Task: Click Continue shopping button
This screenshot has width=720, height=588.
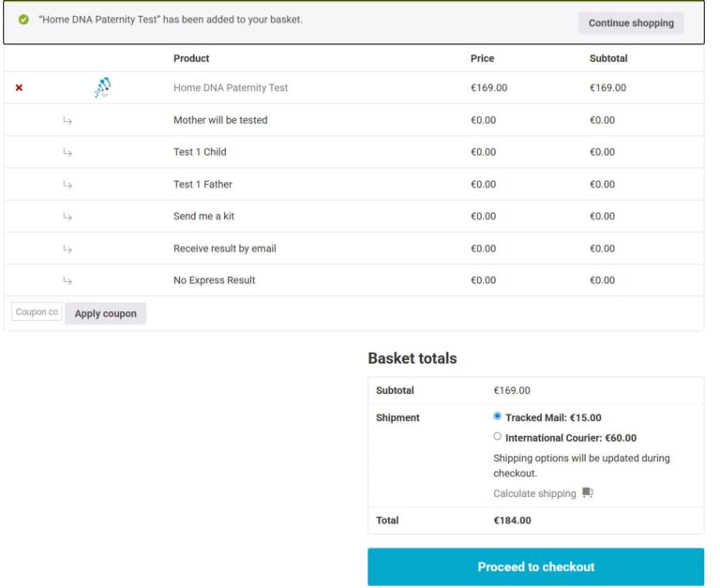Action: [x=631, y=23]
